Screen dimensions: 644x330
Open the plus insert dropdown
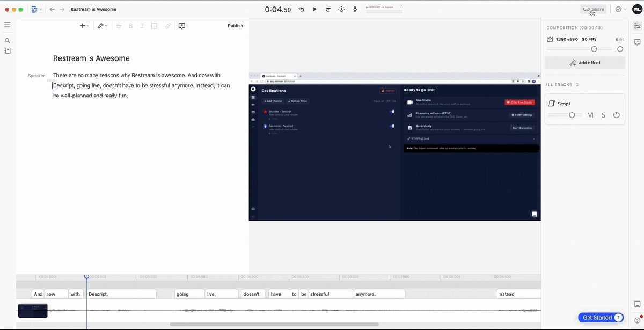click(84, 26)
